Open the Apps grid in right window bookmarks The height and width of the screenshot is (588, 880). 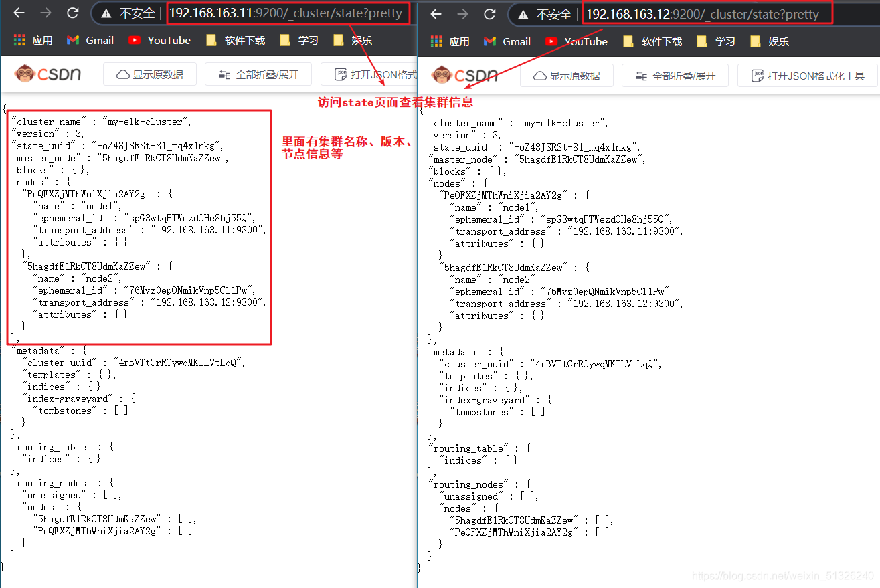pos(450,41)
